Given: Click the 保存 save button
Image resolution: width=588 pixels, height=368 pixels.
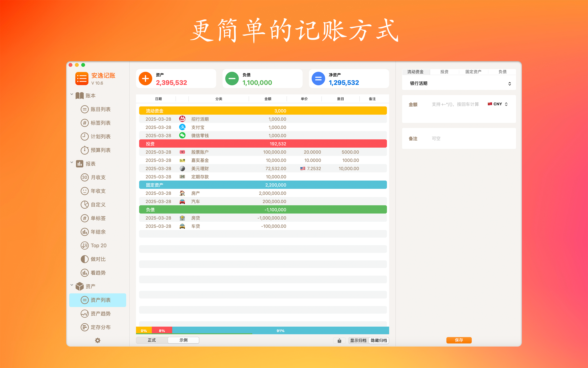Looking at the screenshot, I should coord(459,340).
